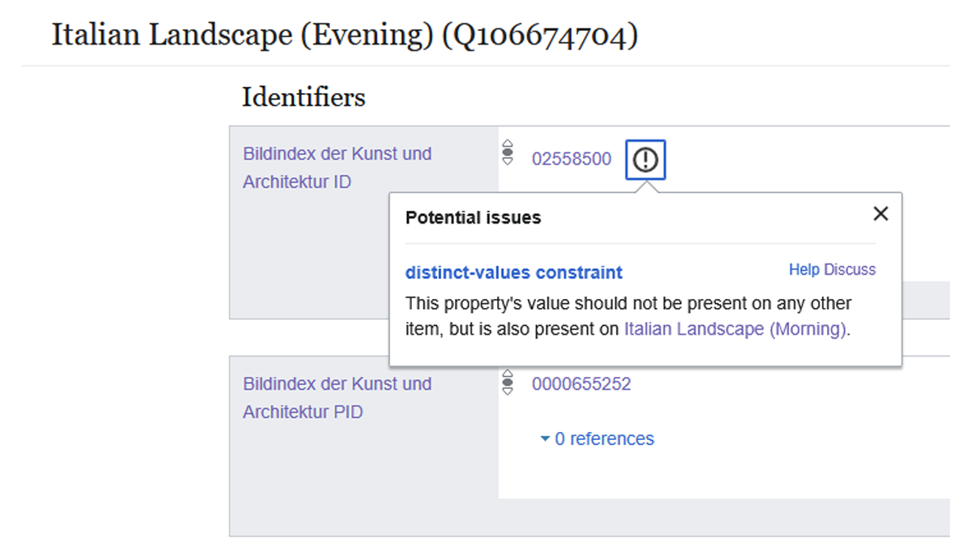Open the Help link in popup
The height and width of the screenshot is (560, 973).
804,270
